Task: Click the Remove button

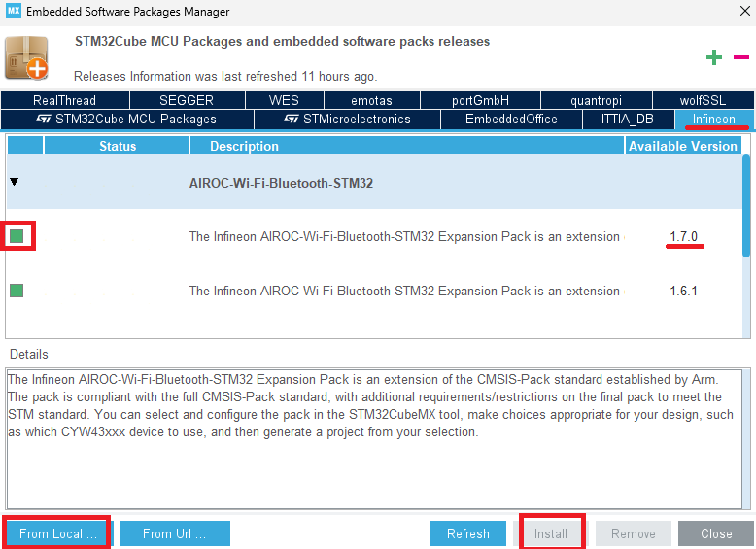Action: [634, 533]
